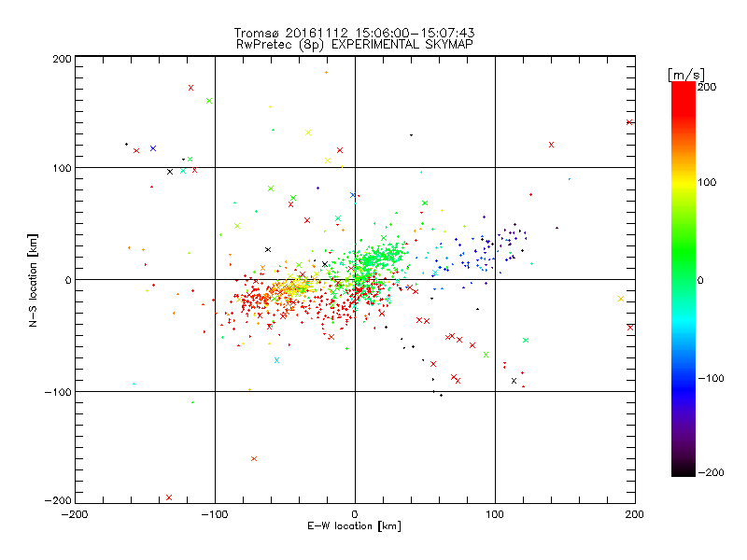Click the cyan X marker near -70 km N-S
Image resolution: width=747 pixels, height=560 pixels.
click(x=276, y=360)
